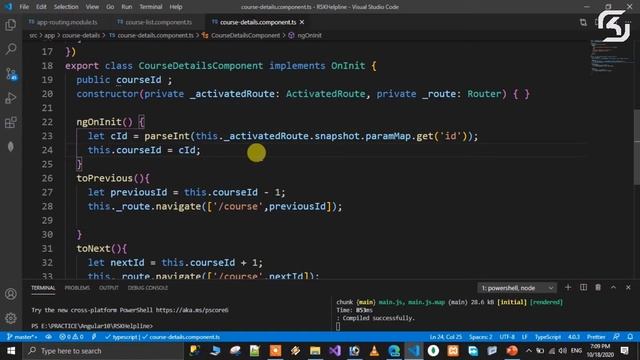The image size is (640, 360).
Task: Create a new terminal with plus icon
Action: click(x=568, y=288)
